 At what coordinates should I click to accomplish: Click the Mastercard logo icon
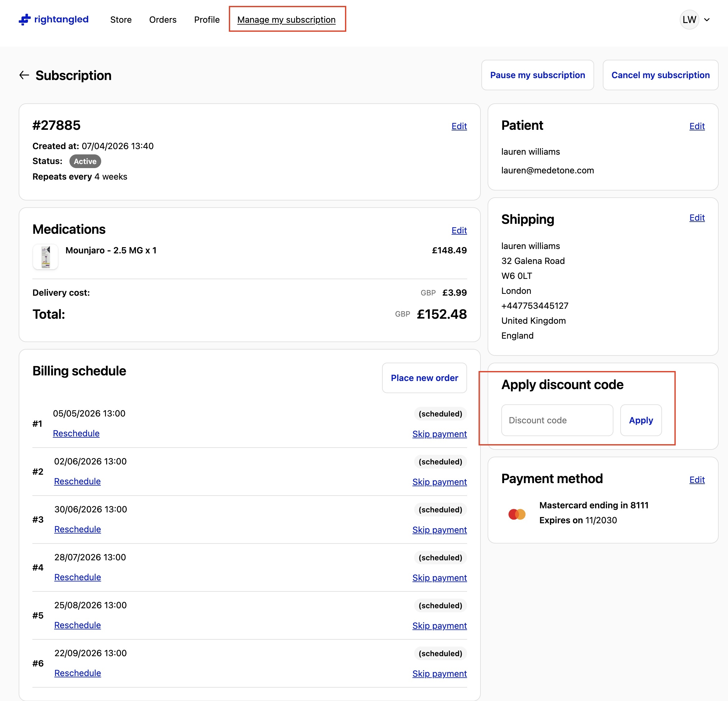517,514
